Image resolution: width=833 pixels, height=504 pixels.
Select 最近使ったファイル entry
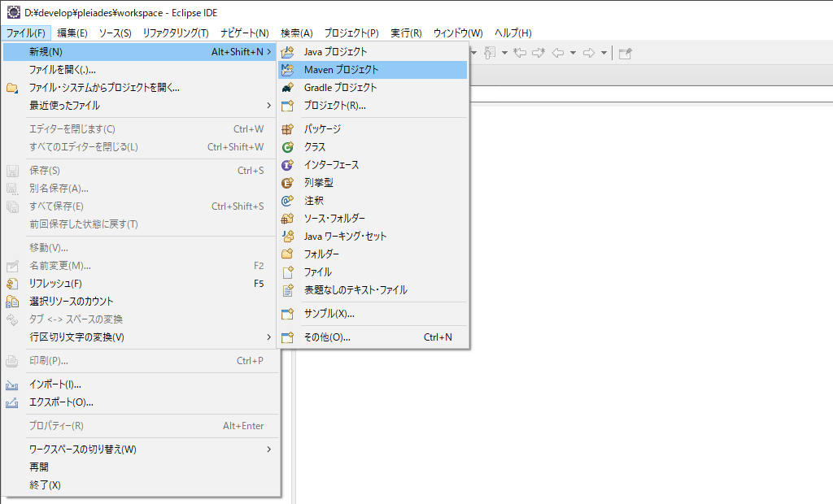[141, 106]
